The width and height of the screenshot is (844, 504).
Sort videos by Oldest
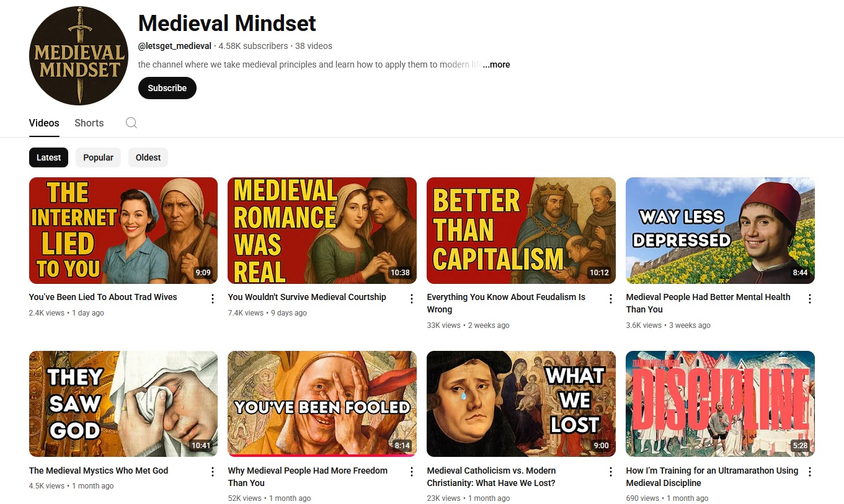tap(148, 157)
